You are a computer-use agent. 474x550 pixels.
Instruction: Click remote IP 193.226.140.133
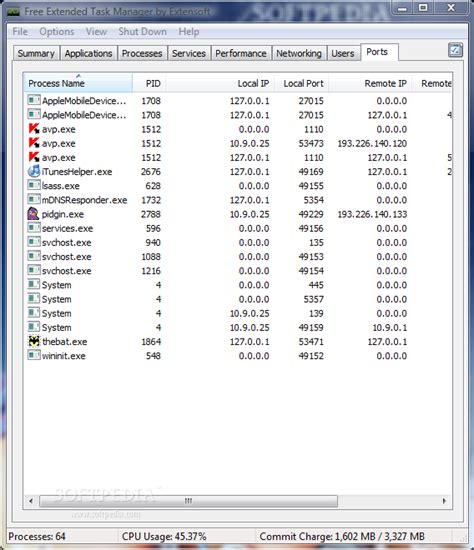[372, 214]
